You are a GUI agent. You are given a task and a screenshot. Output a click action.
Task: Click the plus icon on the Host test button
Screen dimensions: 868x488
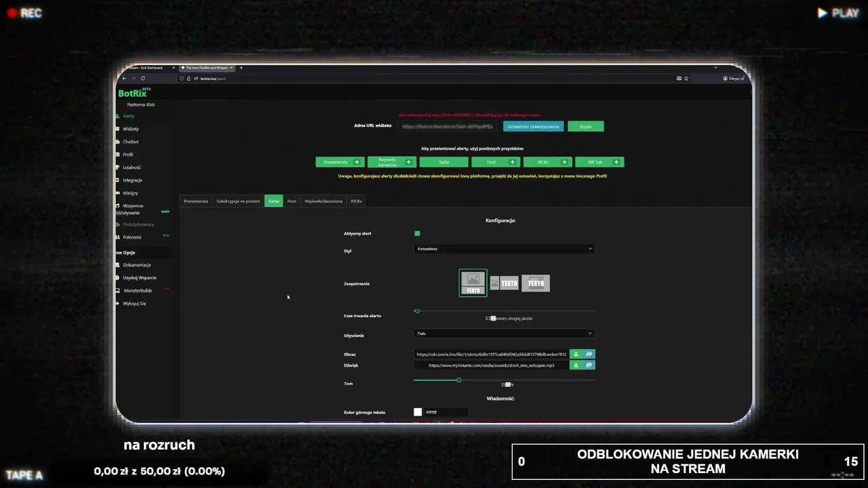pyautogui.click(x=512, y=162)
